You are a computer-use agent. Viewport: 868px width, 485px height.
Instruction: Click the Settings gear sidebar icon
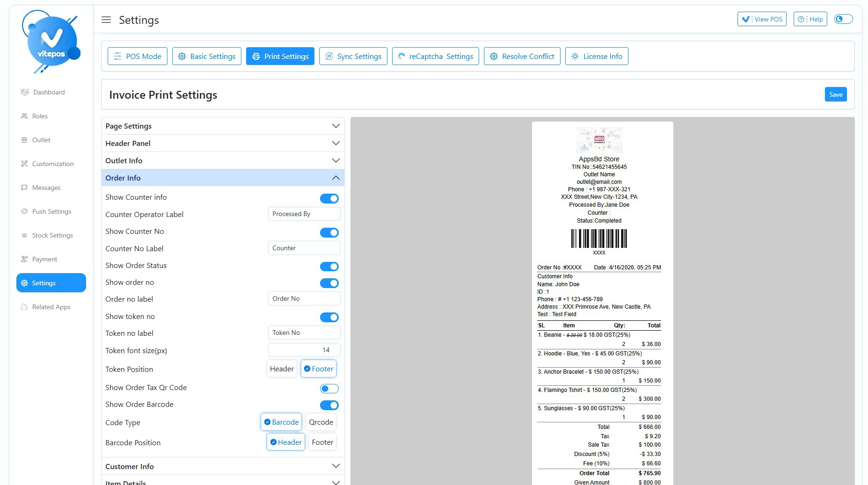(x=24, y=283)
